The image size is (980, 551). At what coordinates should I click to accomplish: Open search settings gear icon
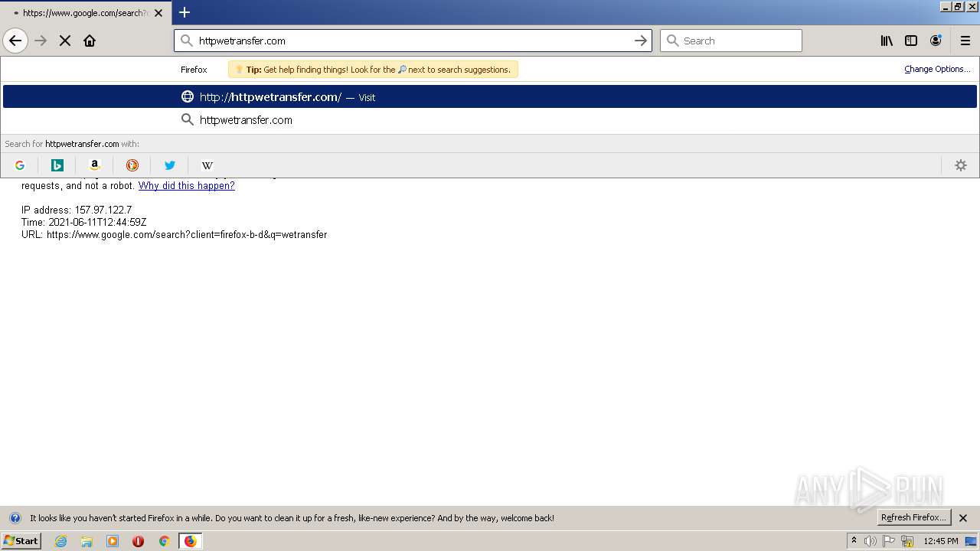[961, 165]
